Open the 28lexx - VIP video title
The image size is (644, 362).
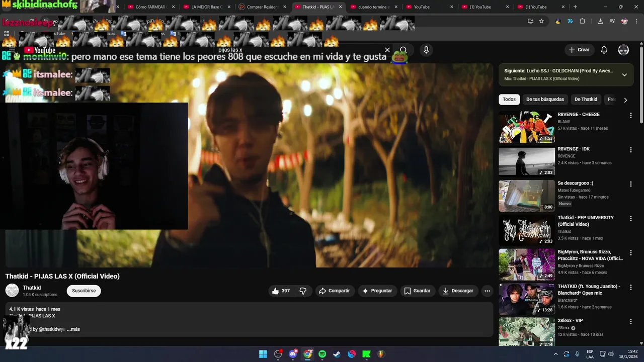(x=570, y=320)
